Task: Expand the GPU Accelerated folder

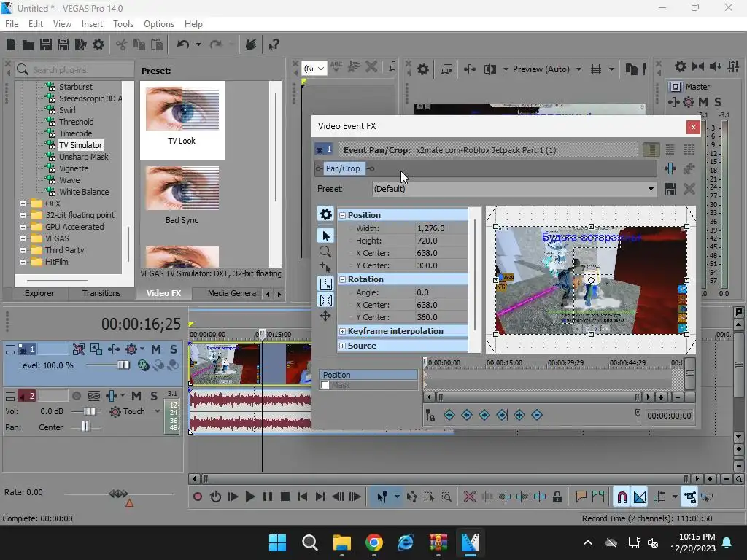Action: pyautogui.click(x=23, y=227)
